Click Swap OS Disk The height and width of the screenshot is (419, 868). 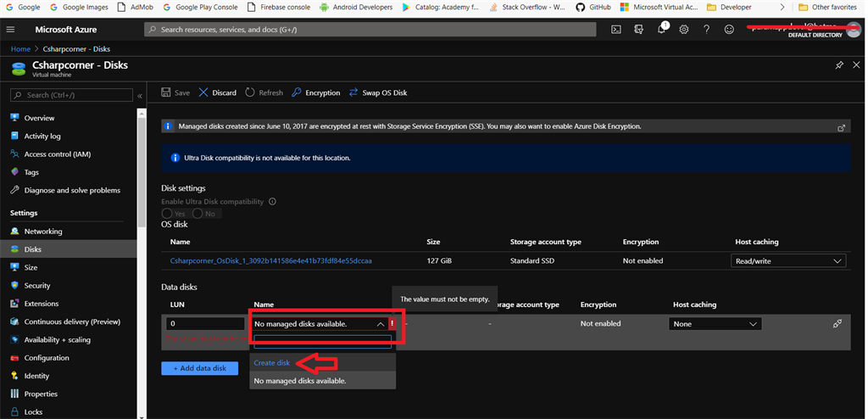tap(378, 92)
